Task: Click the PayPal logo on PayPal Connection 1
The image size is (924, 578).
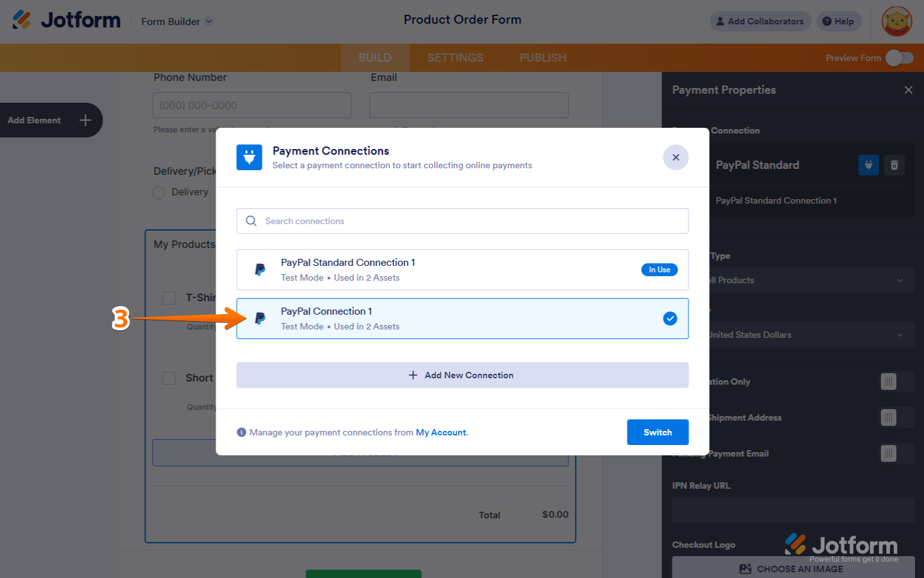Action: point(260,319)
